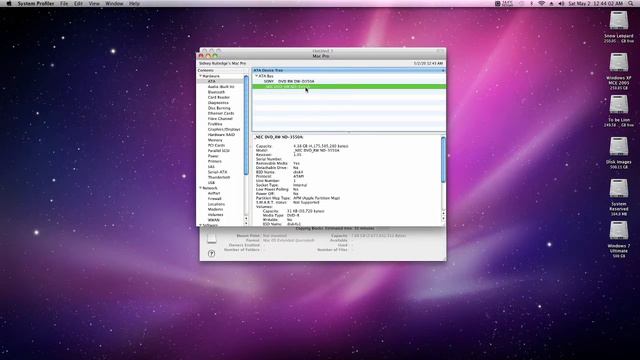
Task: Open the View menu
Action: [x=94, y=3]
